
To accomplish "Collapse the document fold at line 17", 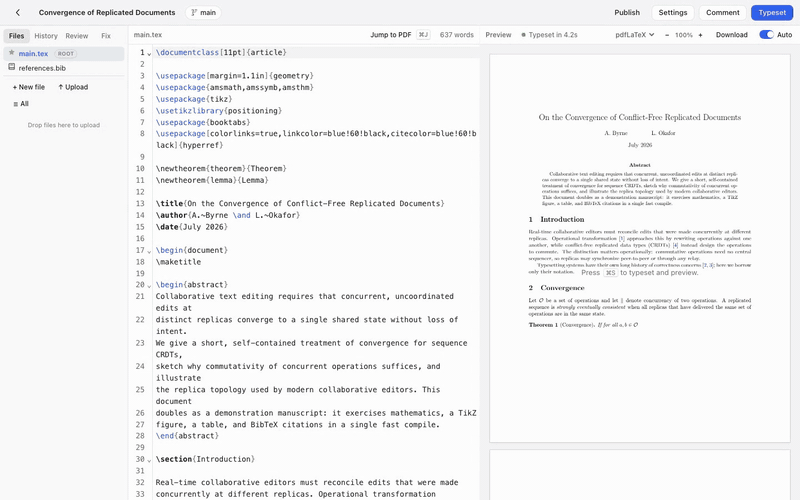I will coord(149,251).
